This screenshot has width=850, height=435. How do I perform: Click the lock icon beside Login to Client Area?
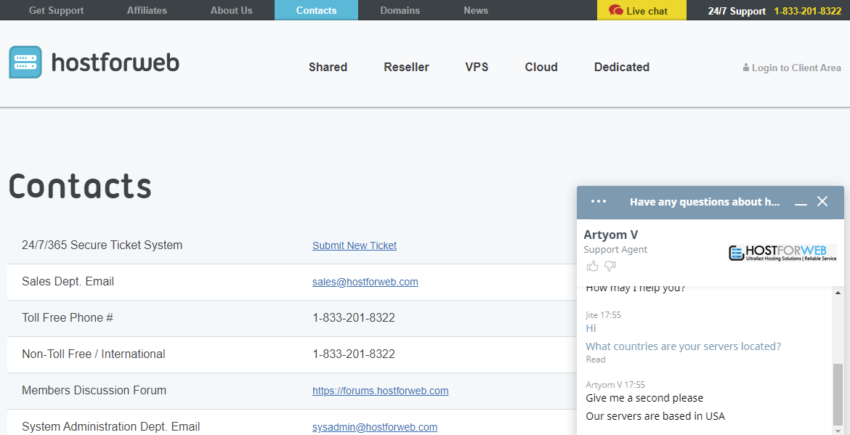click(746, 68)
